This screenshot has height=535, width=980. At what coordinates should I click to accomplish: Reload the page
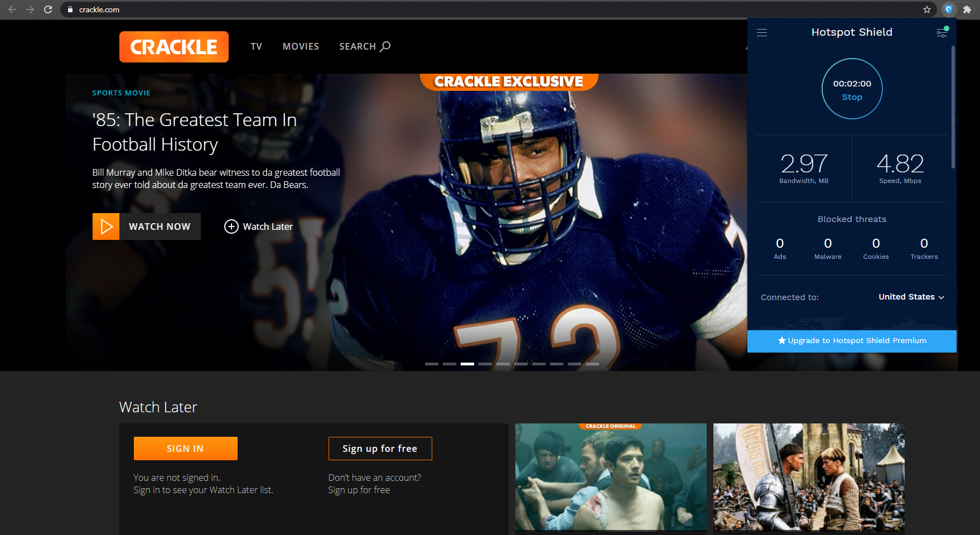[x=48, y=9]
